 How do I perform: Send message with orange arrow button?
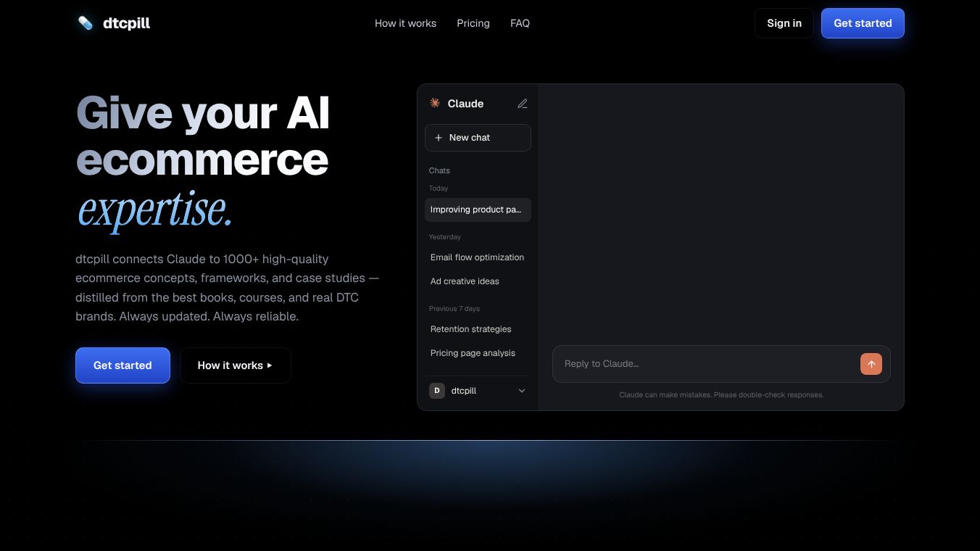871,364
